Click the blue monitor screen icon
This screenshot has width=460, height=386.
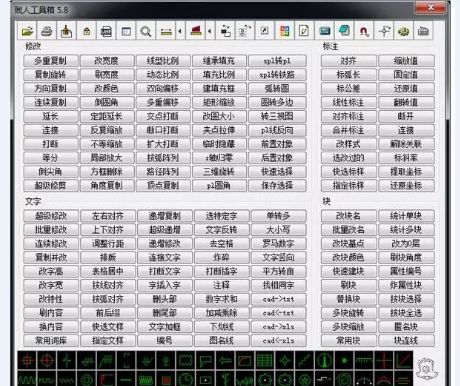[x=324, y=31]
